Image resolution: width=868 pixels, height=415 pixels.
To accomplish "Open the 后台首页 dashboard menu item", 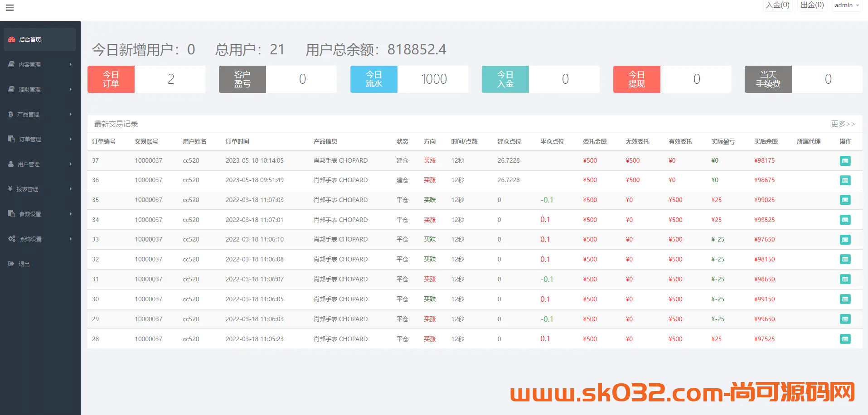I will (40, 39).
